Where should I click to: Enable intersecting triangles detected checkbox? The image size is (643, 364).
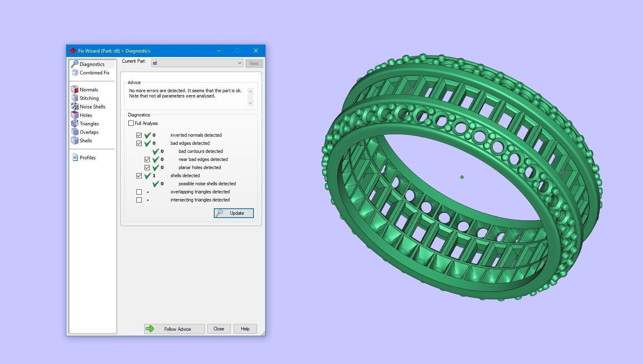(139, 200)
